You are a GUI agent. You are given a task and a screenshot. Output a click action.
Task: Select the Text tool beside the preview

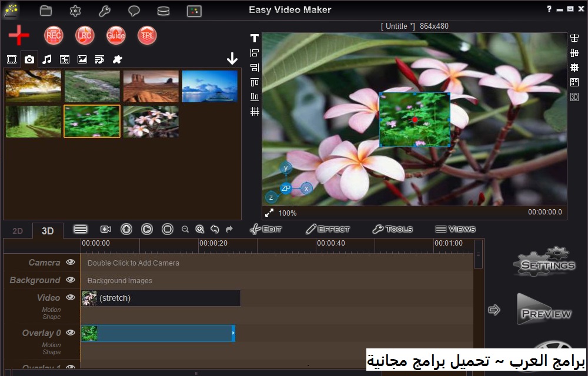click(x=254, y=38)
